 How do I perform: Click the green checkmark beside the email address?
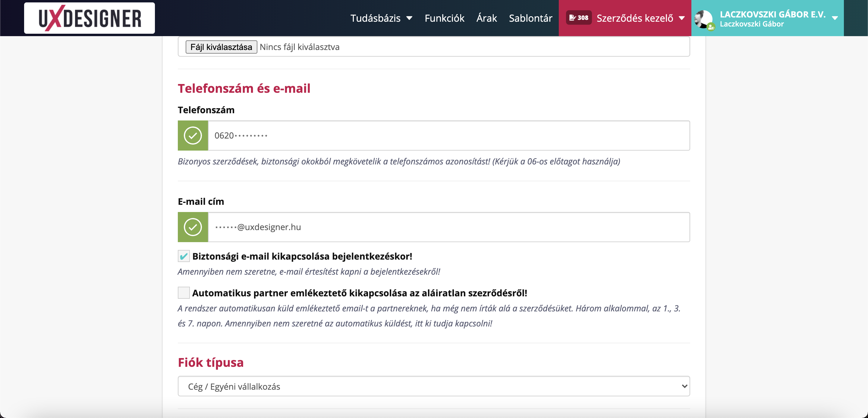[192, 227]
